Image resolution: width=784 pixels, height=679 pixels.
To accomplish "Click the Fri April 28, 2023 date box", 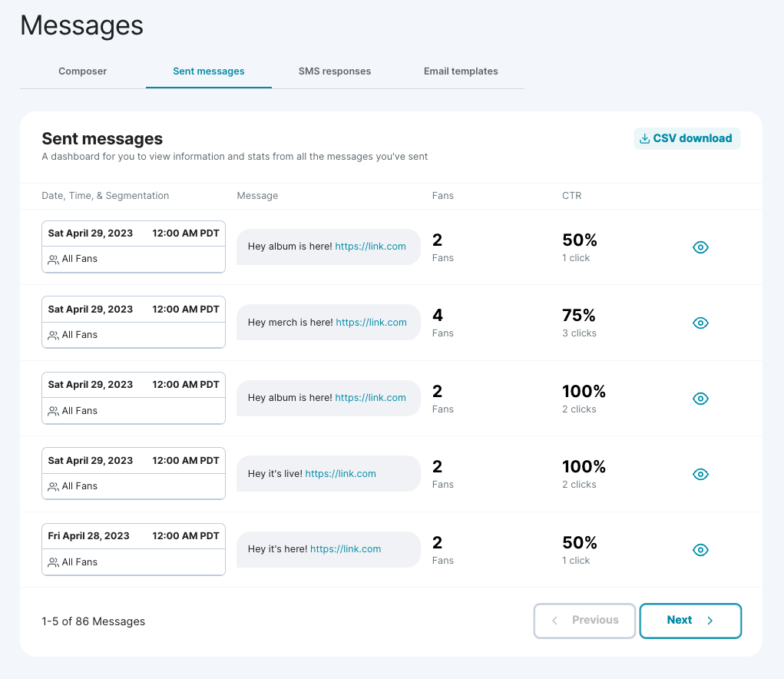I will (x=133, y=536).
